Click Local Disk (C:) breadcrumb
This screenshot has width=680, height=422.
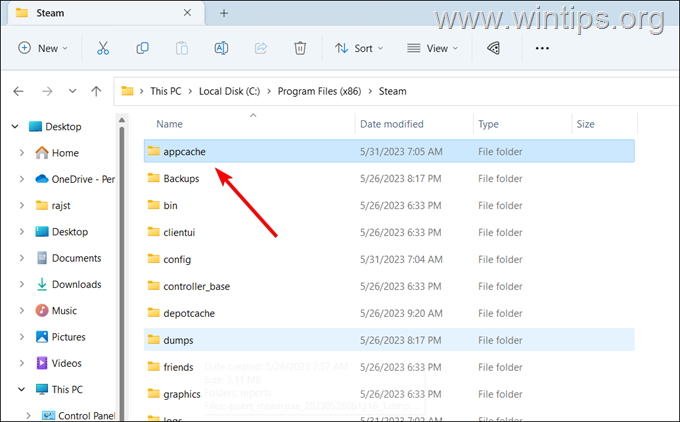pos(229,91)
